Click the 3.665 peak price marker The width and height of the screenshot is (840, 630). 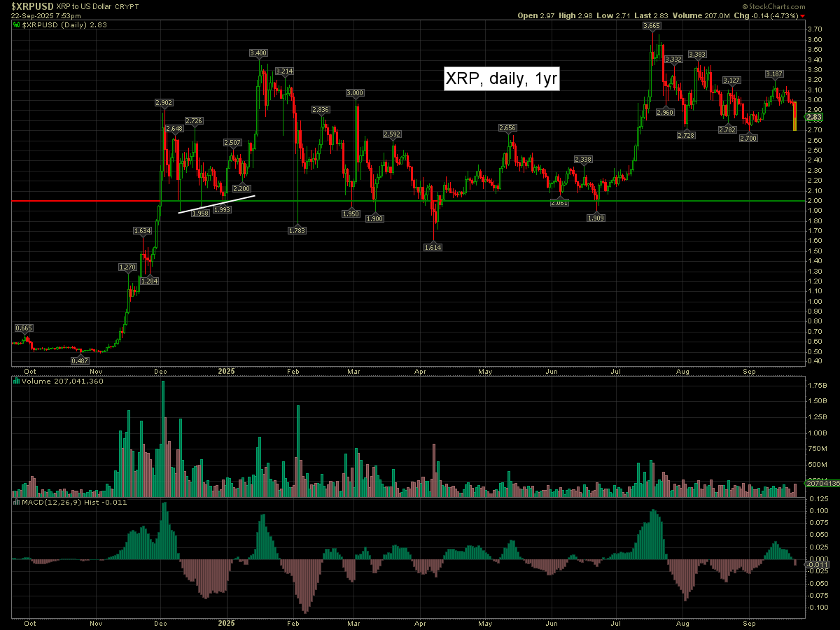point(652,26)
